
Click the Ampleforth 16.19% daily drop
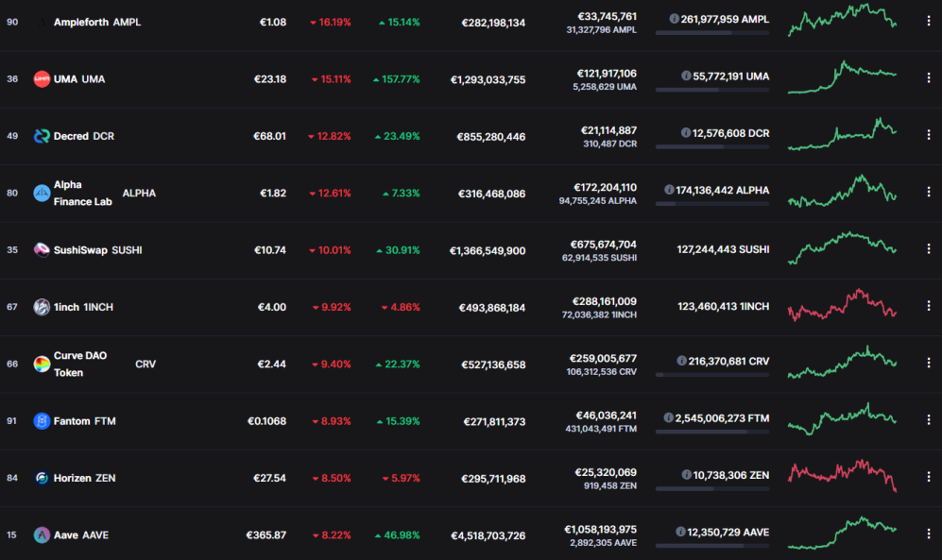coord(331,23)
